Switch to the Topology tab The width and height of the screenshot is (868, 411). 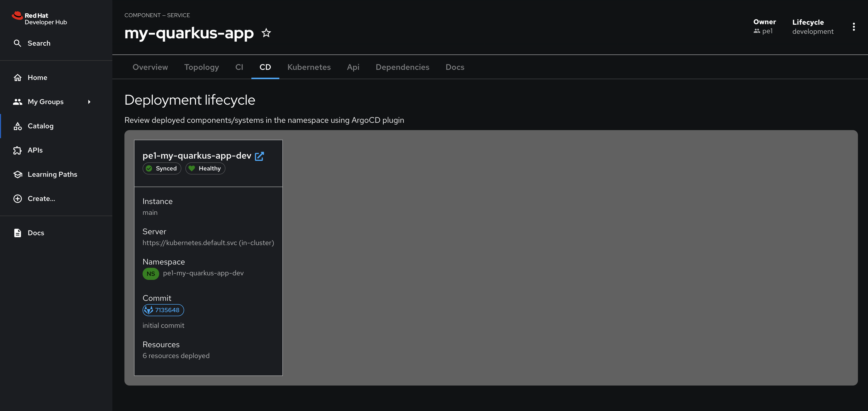pyautogui.click(x=202, y=67)
